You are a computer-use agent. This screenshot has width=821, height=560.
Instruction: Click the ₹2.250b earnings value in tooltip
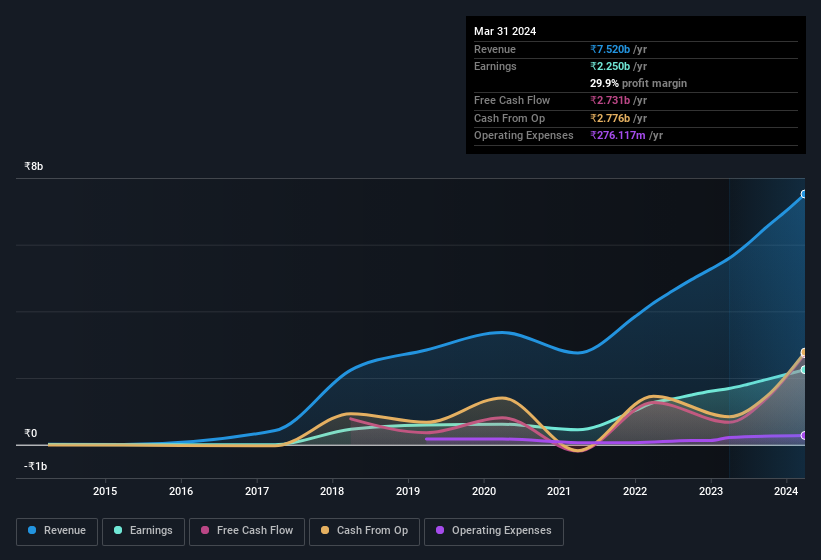(610, 66)
